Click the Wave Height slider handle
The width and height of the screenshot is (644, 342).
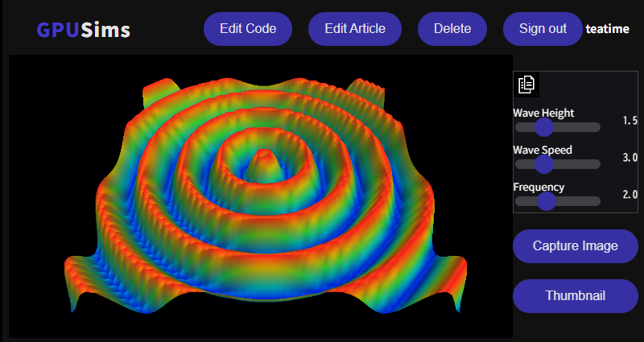[x=544, y=127]
